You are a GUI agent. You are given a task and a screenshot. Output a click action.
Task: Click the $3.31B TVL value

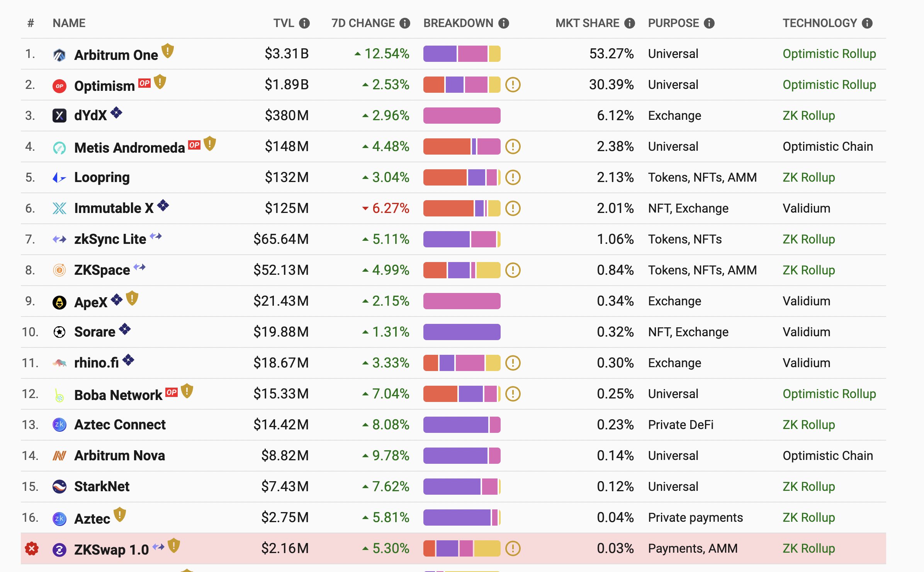pyautogui.click(x=287, y=54)
